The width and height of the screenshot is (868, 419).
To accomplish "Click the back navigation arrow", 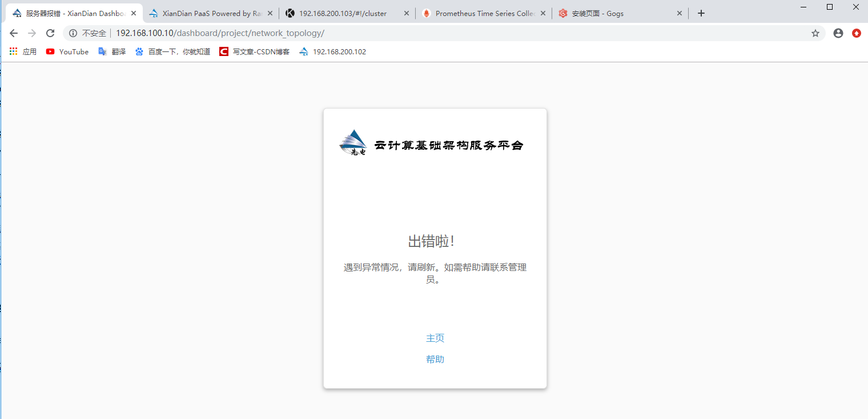I will click(x=14, y=33).
